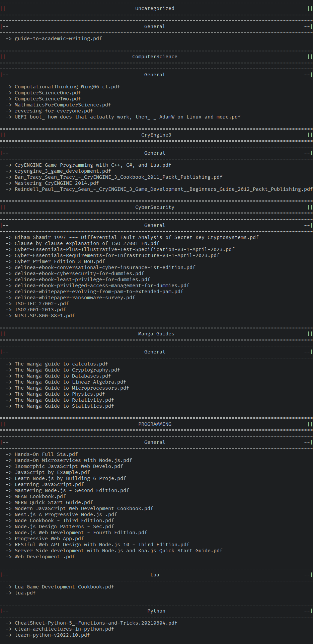Click the Python subsection header

point(156,611)
